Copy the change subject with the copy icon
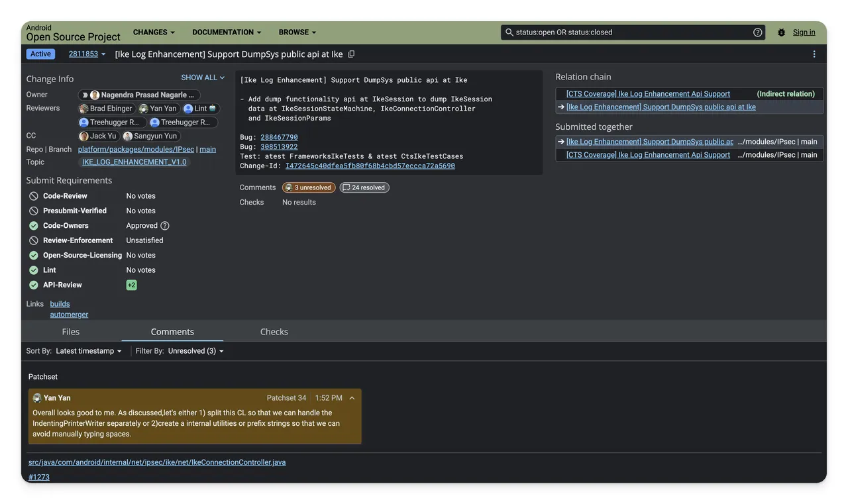 (352, 54)
